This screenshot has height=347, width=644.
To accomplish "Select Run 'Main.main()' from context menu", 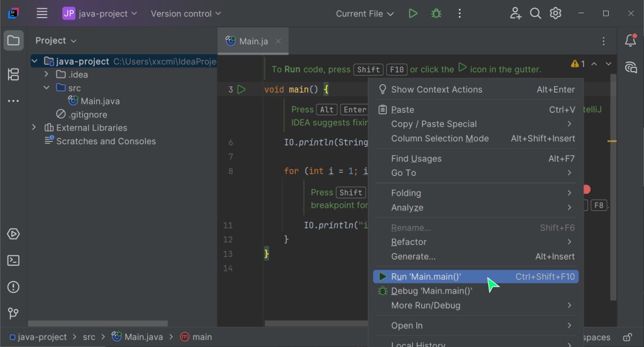I will (426, 276).
